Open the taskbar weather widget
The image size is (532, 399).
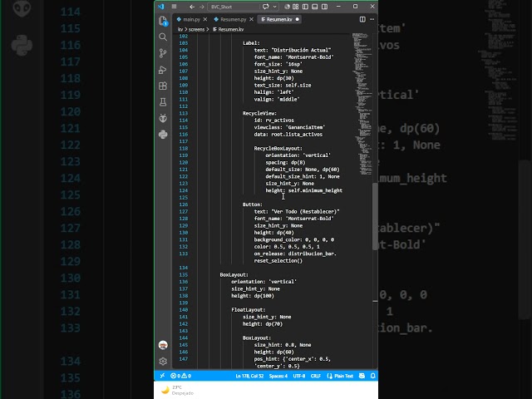click(176, 390)
